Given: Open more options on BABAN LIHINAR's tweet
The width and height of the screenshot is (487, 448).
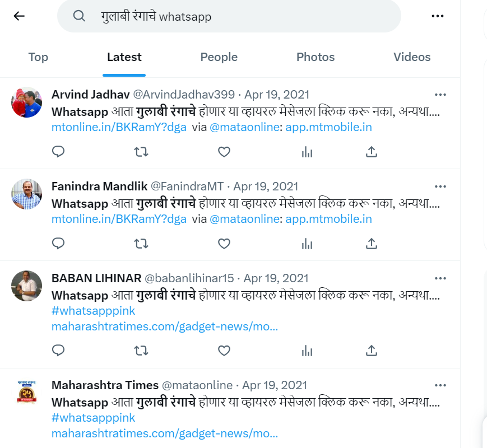Looking at the screenshot, I should tap(440, 278).
